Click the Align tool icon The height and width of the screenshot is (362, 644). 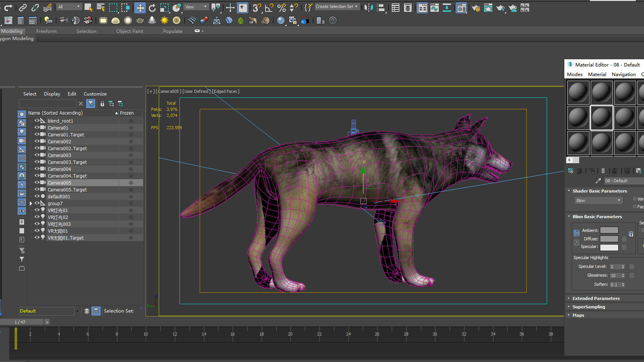[381, 7]
